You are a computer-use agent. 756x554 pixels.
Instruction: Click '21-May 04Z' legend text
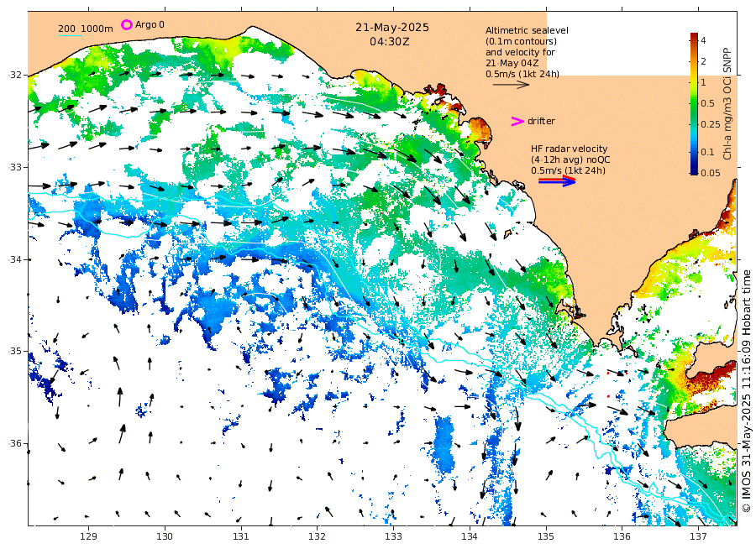point(512,63)
